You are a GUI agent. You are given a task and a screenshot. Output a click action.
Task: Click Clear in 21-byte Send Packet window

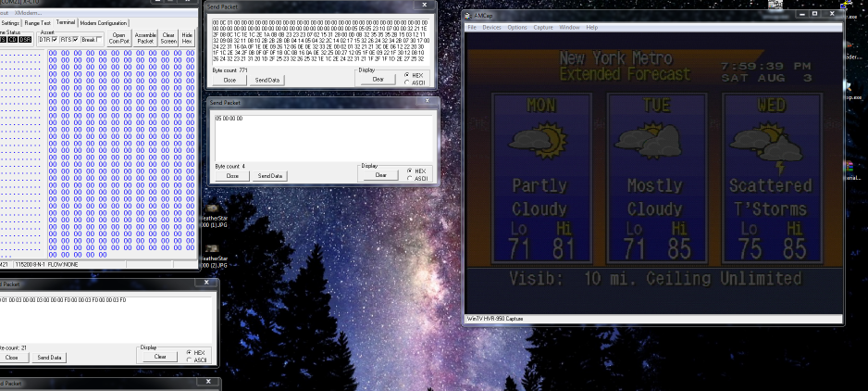tap(160, 357)
